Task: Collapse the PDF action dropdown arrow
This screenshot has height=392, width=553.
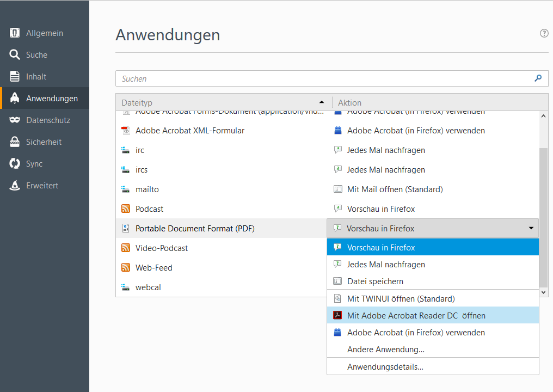Action: pos(531,228)
